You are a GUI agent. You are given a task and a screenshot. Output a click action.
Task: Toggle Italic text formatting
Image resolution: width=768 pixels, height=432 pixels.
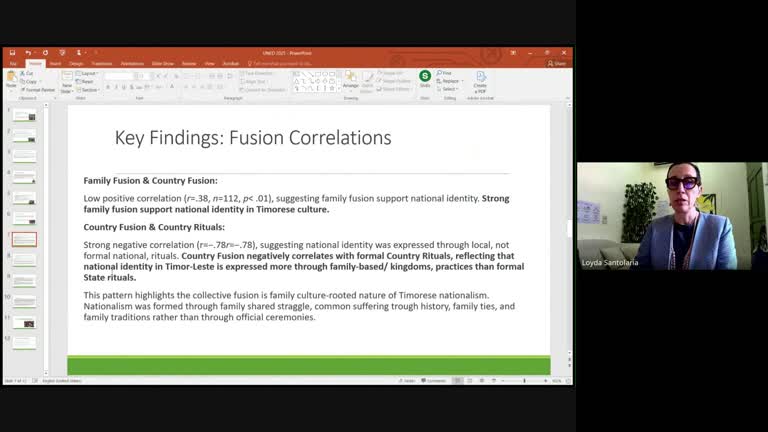[x=115, y=87]
